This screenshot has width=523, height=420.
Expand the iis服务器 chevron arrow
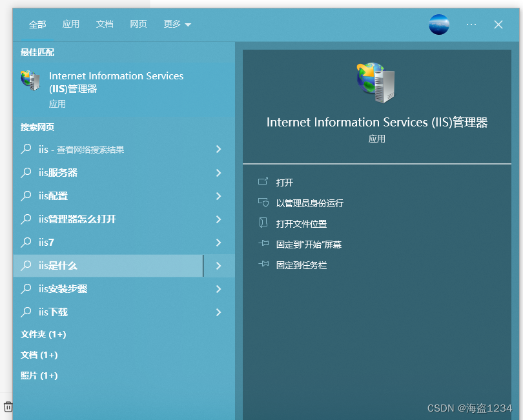click(x=218, y=173)
